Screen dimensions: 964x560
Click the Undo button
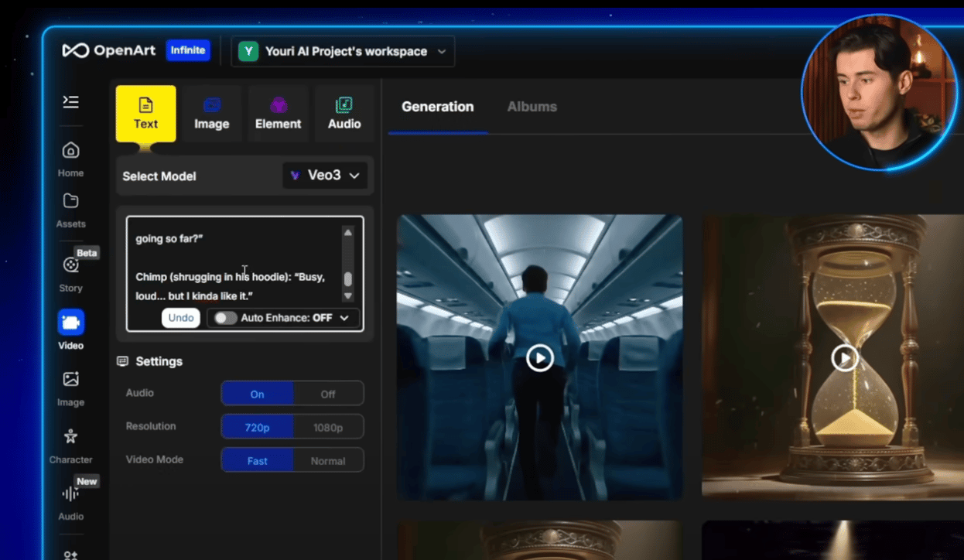181,318
